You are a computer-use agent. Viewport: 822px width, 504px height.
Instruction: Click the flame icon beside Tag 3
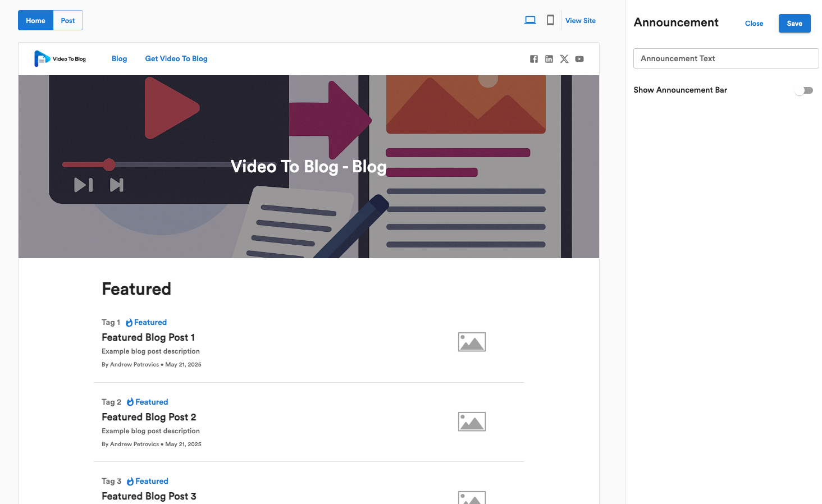130,482
